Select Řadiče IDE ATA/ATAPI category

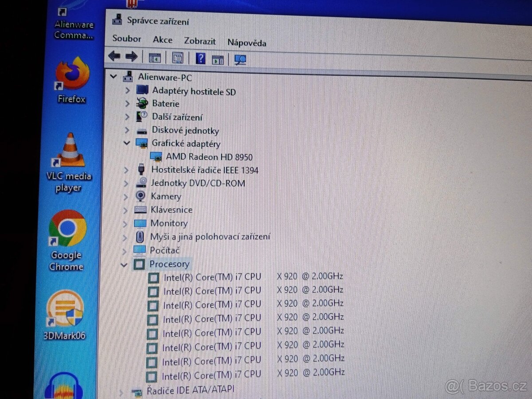click(190, 390)
